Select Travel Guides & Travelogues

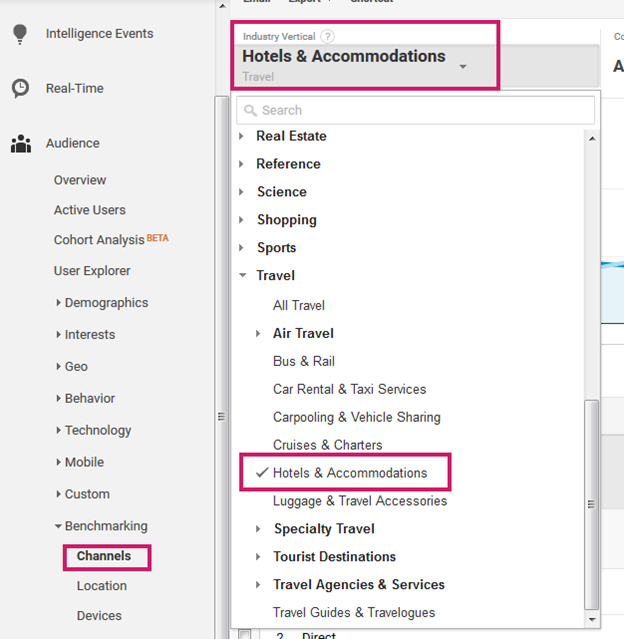[354, 613]
